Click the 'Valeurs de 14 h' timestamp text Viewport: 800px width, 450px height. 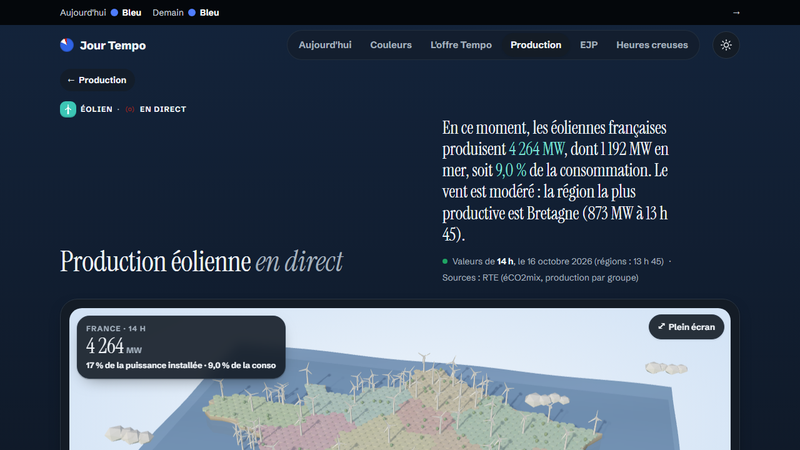[483, 261]
